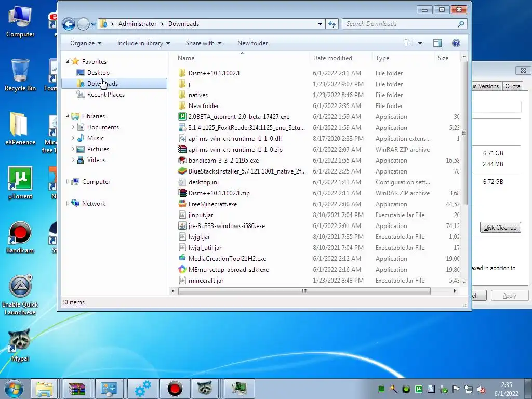This screenshot has width=532, height=399.
Task: Select Bandicam desktop shortcut
Action: point(20,237)
